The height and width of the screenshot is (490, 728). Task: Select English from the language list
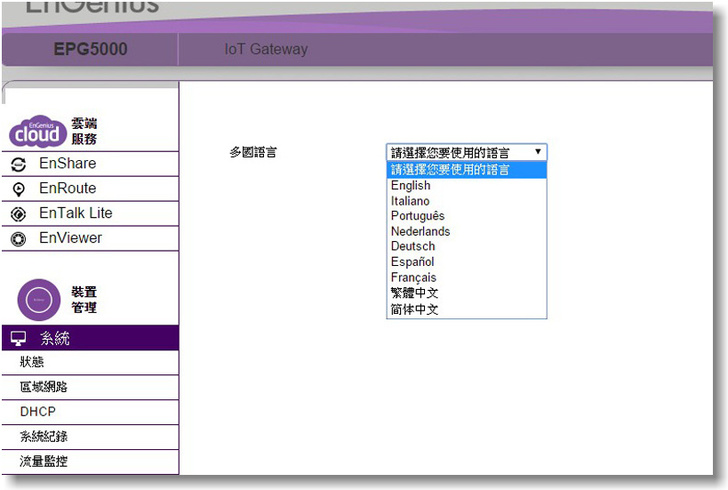411,185
